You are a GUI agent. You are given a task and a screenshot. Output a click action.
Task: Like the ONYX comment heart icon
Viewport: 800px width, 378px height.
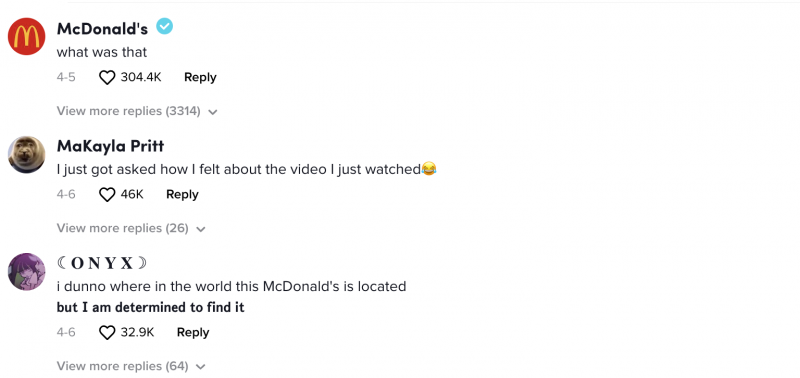coord(107,333)
